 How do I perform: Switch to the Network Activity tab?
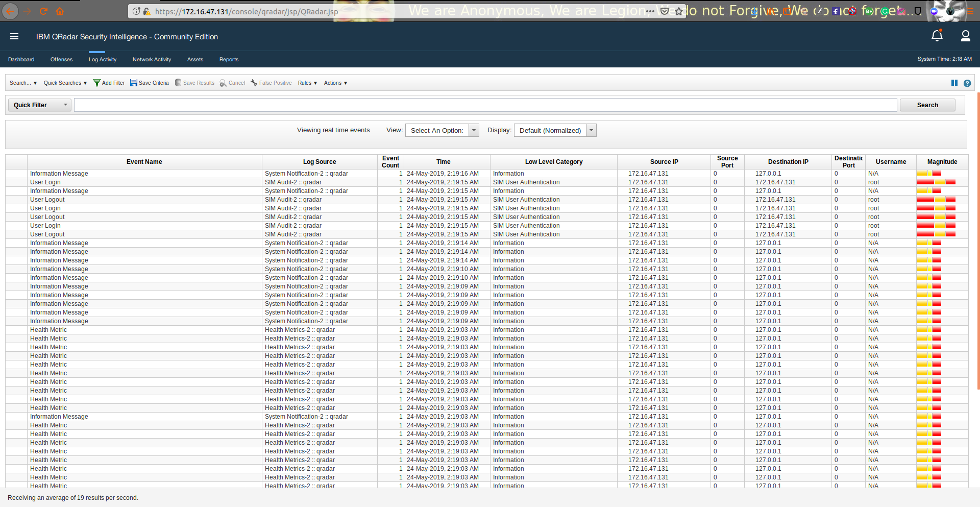click(151, 59)
